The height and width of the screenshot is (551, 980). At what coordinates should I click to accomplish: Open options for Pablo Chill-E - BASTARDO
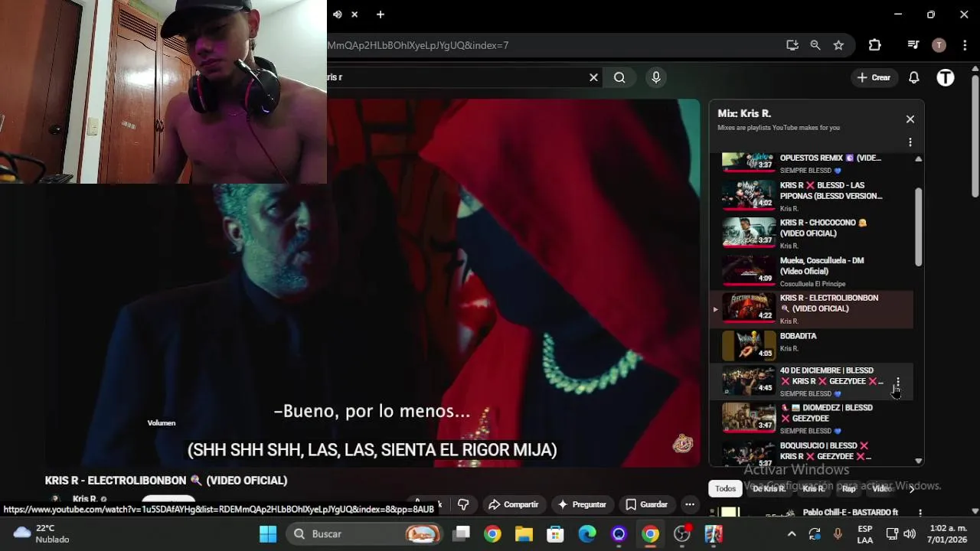pyautogui.click(x=920, y=513)
